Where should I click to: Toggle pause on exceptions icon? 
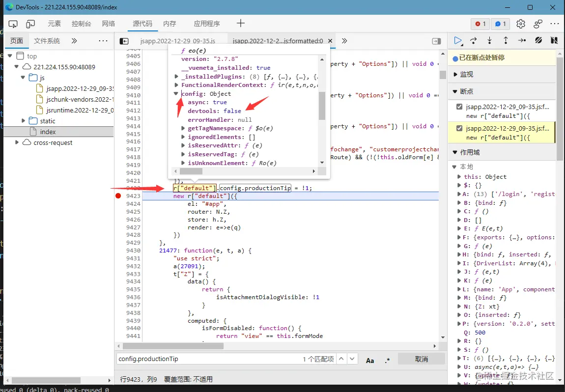coord(554,40)
